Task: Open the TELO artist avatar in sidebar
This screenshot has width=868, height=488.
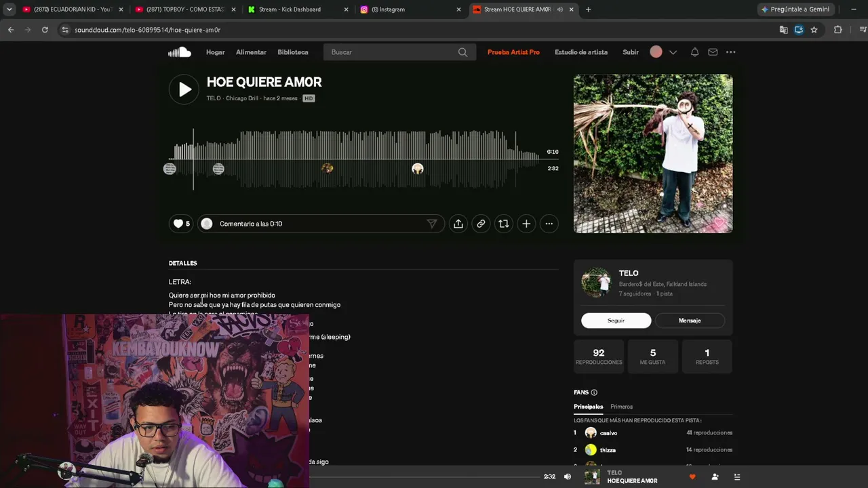Action: point(596,283)
